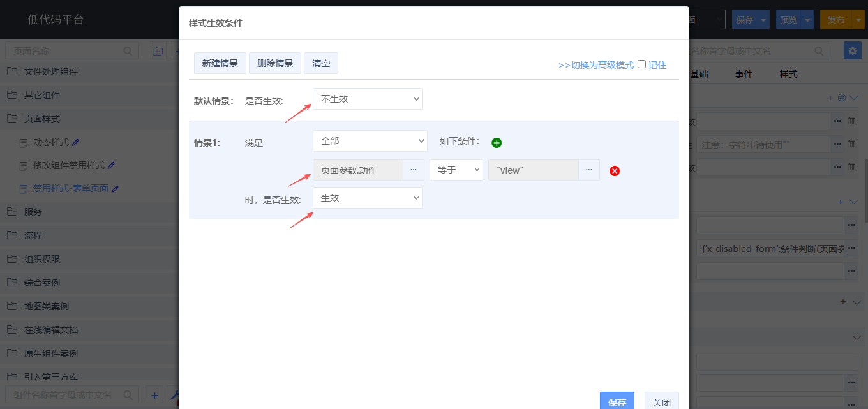Click edit pencil next to 禁用样式-表单页面

point(116,189)
